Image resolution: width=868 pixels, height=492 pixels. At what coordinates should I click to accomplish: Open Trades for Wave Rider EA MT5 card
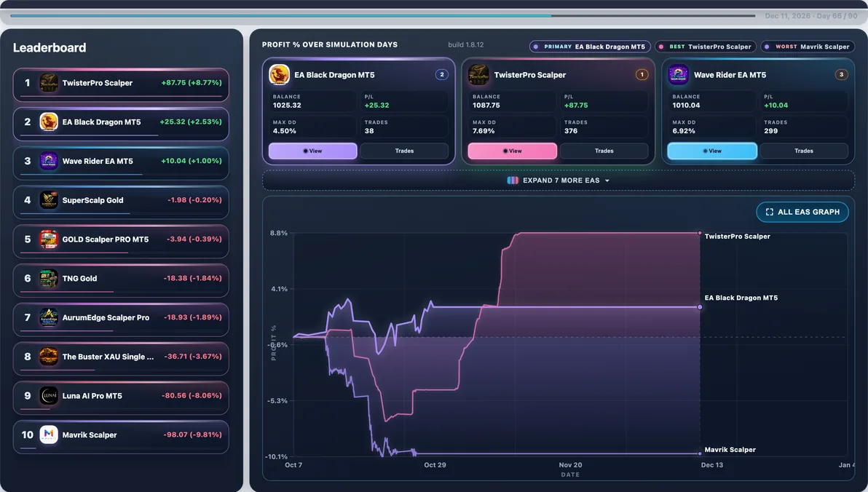pyautogui.click(x=805, y=151)
